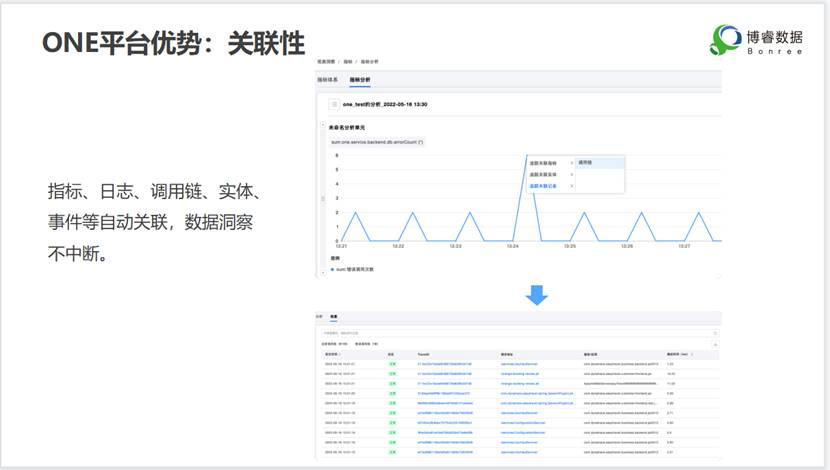The image size is (830, 470).
Task: Click the list icon beside one_test analysis title
Action: tap(334, 104)
